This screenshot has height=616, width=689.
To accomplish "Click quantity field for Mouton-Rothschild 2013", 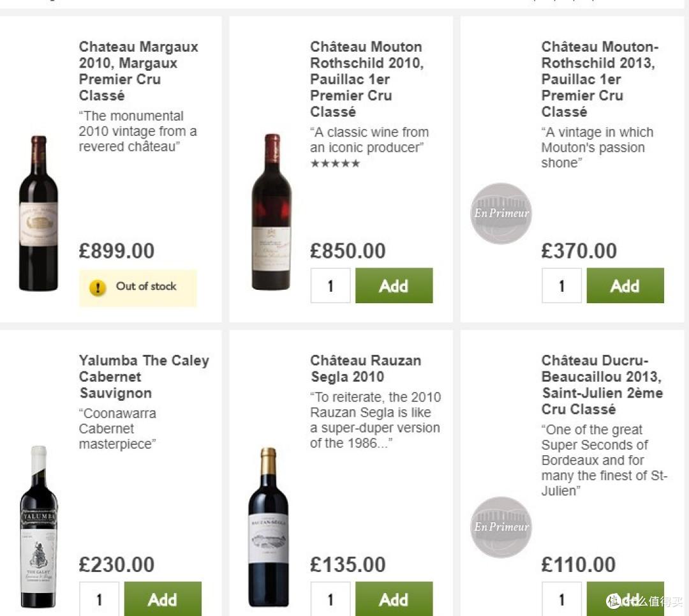I will [561, 286].
